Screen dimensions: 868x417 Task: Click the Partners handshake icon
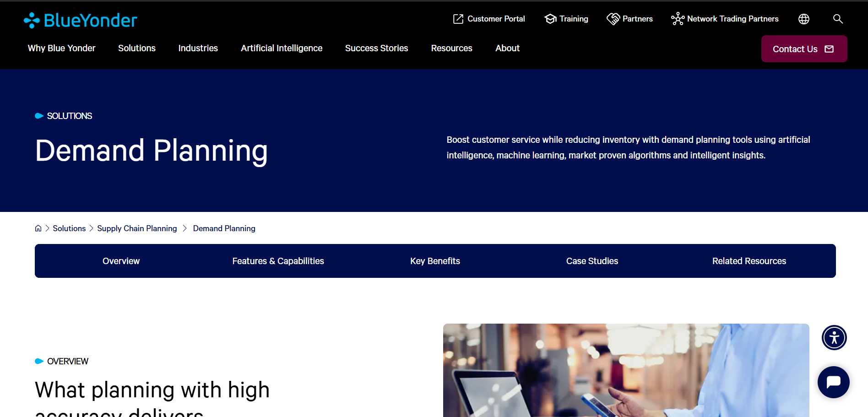tap(613, 19)
